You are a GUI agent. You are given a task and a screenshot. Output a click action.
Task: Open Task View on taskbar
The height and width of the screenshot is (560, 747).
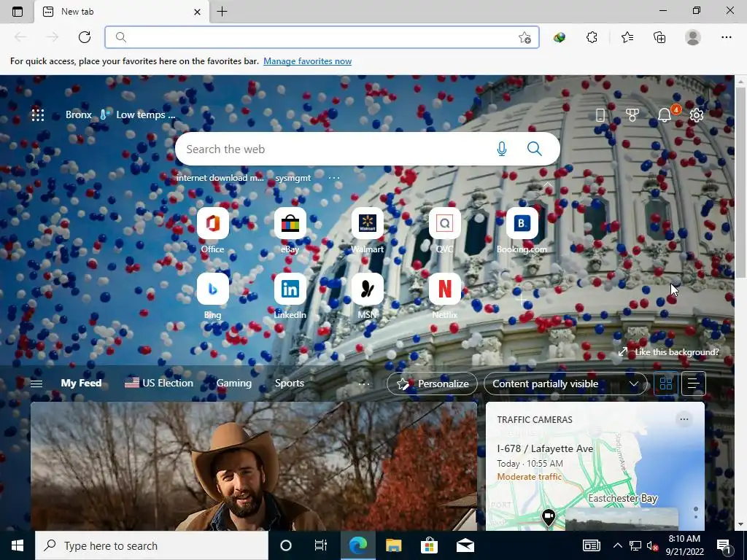pos(321,545)
